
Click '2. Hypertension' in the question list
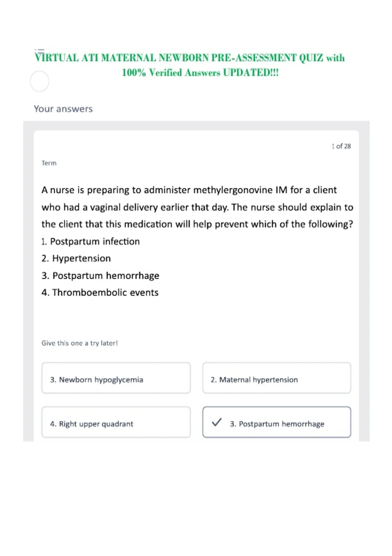(76, 258)
